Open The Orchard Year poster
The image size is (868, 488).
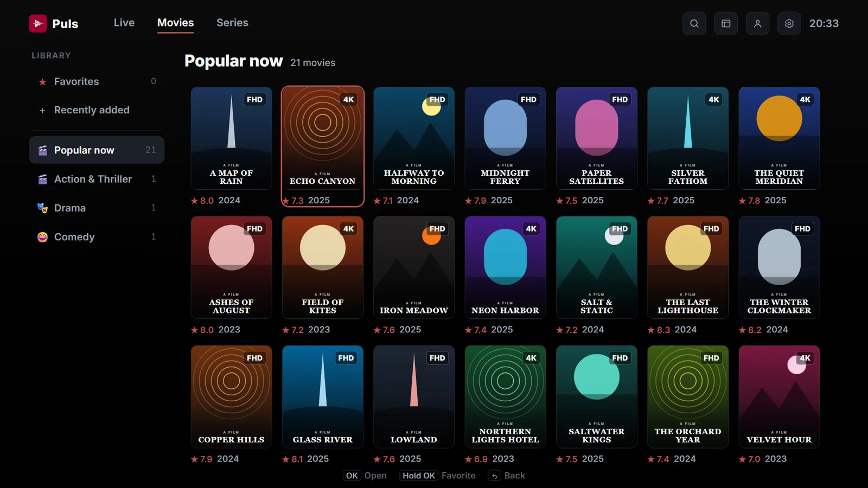point(688,397)
